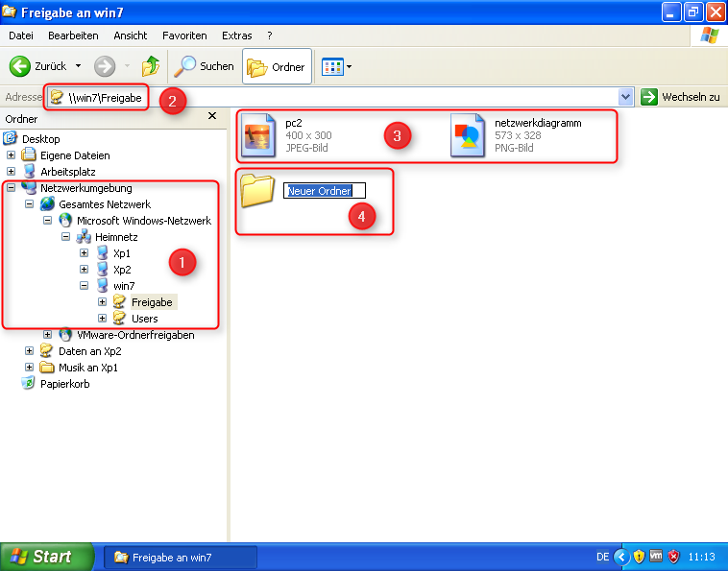The image size is (728, 571).
Task: Open the Zurück history dropdown arrow
Action: 79,66
